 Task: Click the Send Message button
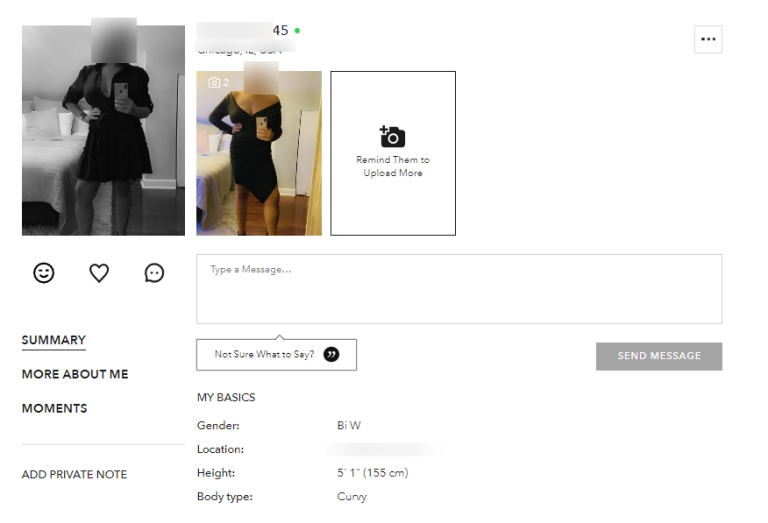pyautogui.click(x=659, y=356)
